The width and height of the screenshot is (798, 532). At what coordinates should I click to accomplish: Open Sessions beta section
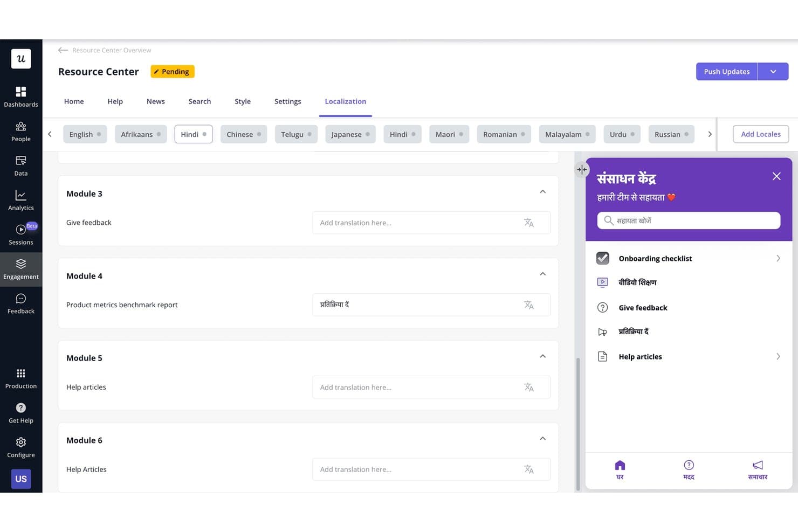(21, 235)
